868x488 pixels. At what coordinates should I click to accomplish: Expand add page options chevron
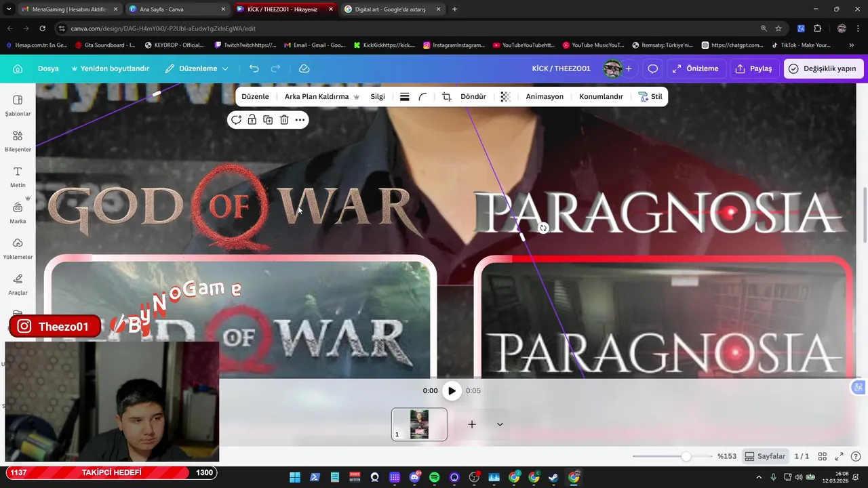(x=500, y=424)
